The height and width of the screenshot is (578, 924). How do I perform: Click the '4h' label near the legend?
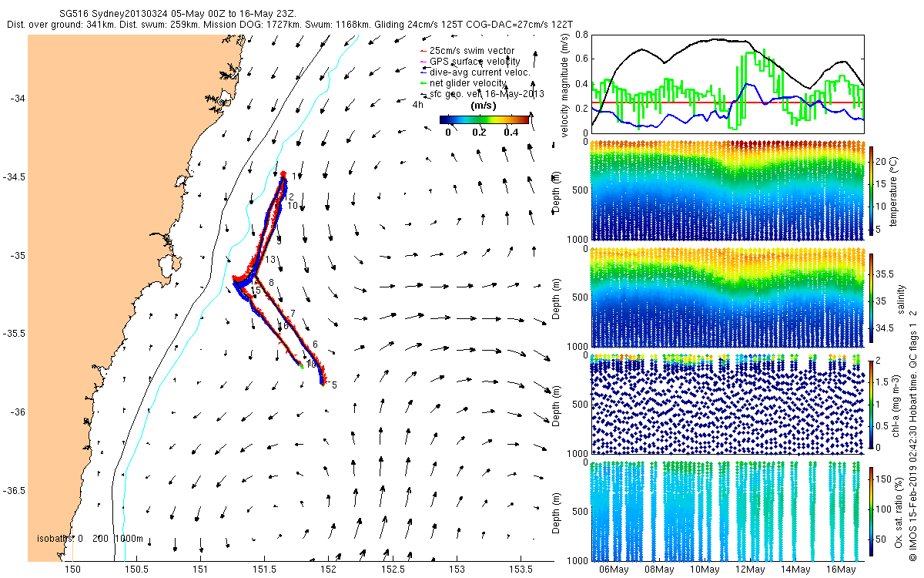pyautogui.click(x=418, y=103)
